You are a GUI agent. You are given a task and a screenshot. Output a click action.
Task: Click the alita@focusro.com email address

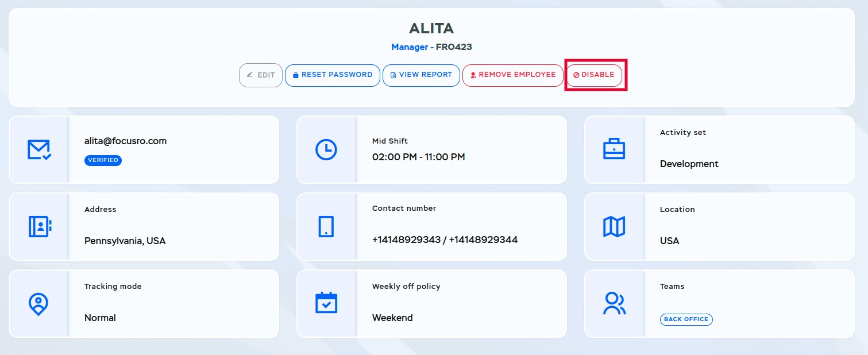point(125,141)
